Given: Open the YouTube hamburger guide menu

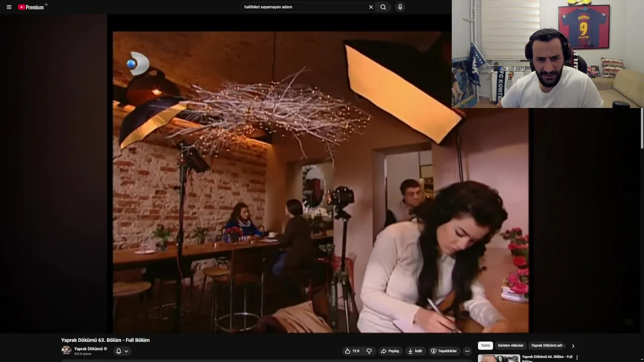Looking at the screenshot, I should point(9,7).
